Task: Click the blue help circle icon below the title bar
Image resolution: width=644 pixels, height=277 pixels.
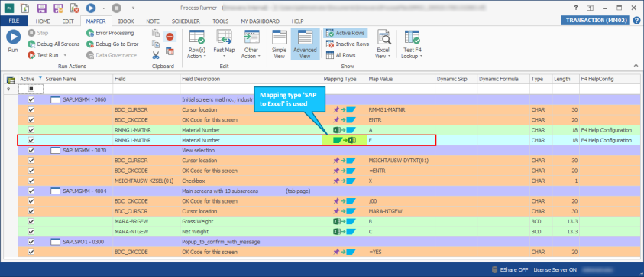Action: click(636, 21)
